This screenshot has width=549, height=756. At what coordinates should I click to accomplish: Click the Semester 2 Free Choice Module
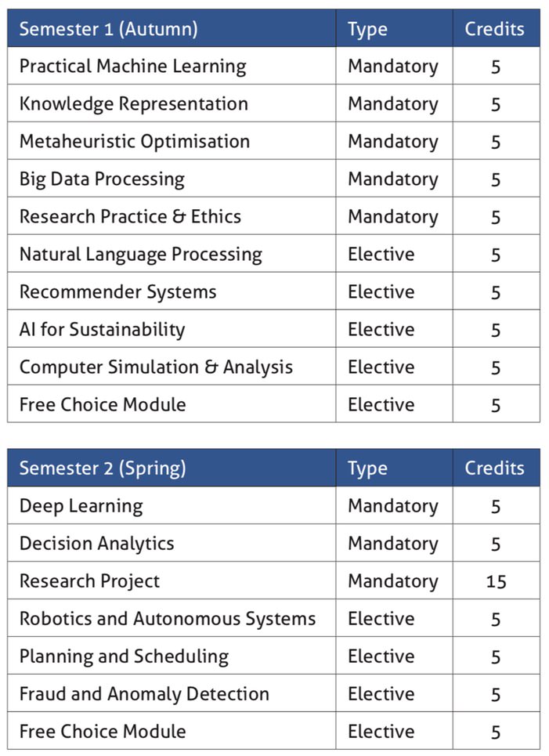tap(103, 732)
